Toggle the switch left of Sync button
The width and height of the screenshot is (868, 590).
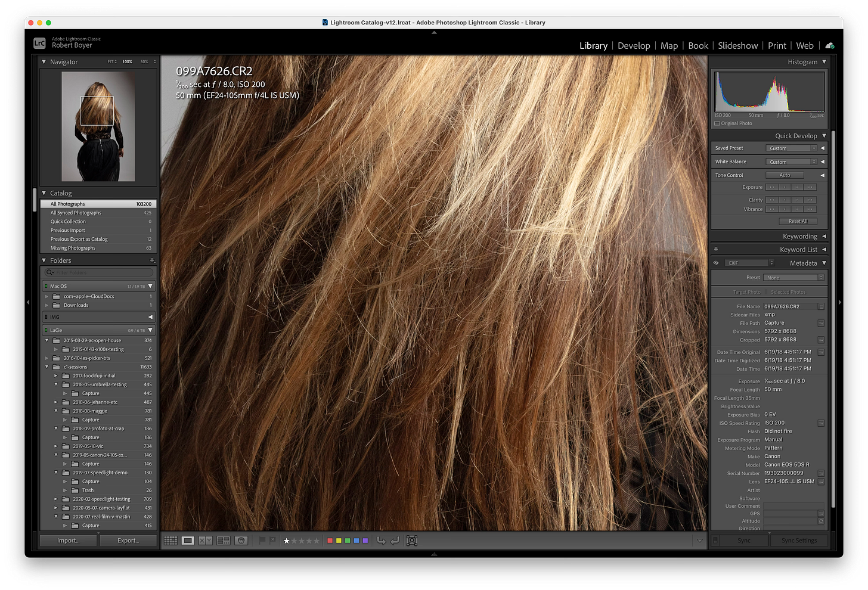pyautogui.click(x=715, y=541)
